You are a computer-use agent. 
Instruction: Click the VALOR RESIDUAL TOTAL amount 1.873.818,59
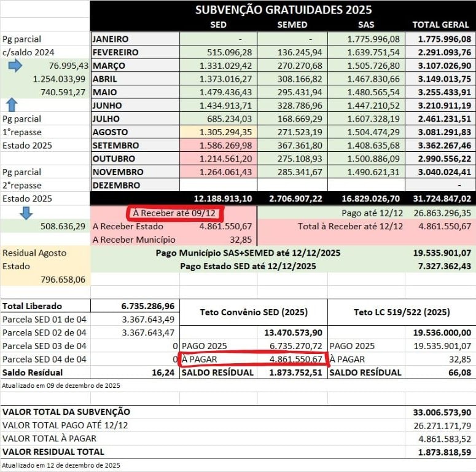click(440, 452)
